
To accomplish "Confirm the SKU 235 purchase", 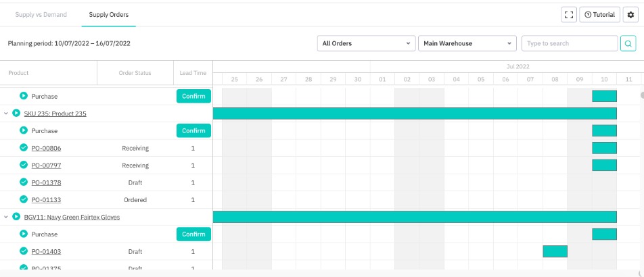I will click(193, 131).
